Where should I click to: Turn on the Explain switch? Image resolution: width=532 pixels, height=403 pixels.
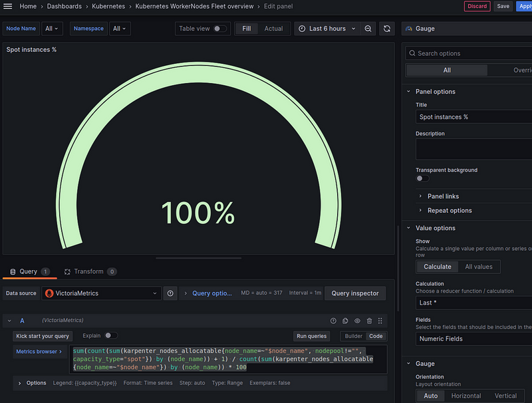pyautogui.click(x=110, y=336)
